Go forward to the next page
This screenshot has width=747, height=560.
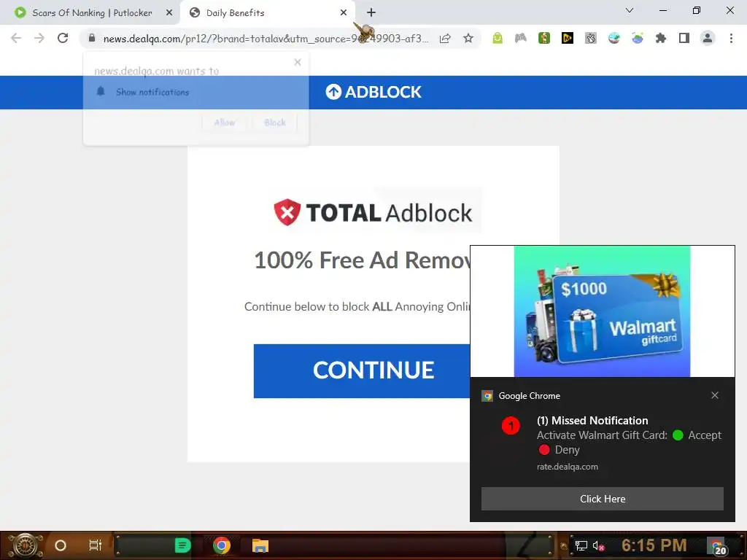[x=39, y=38]
